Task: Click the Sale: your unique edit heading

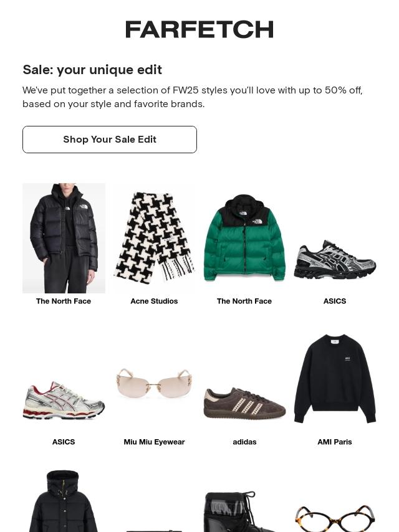Action: 92,70
